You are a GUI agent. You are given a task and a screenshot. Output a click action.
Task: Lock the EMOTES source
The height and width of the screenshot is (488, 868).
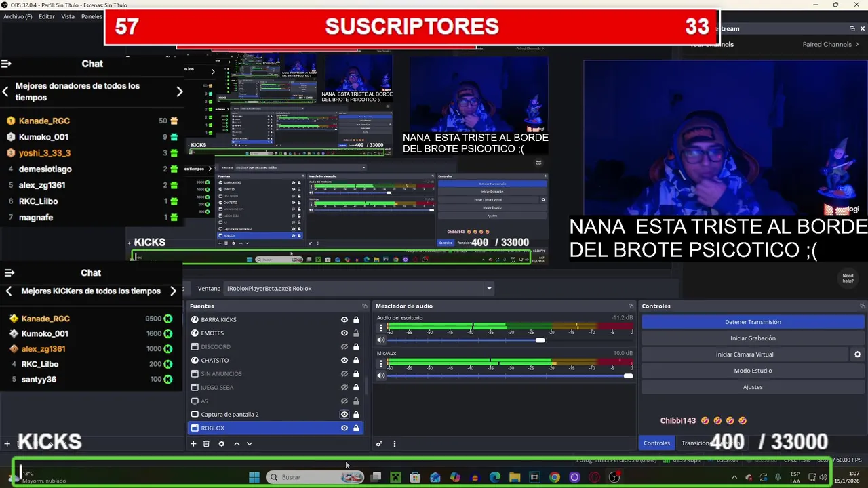pos(356,333)
